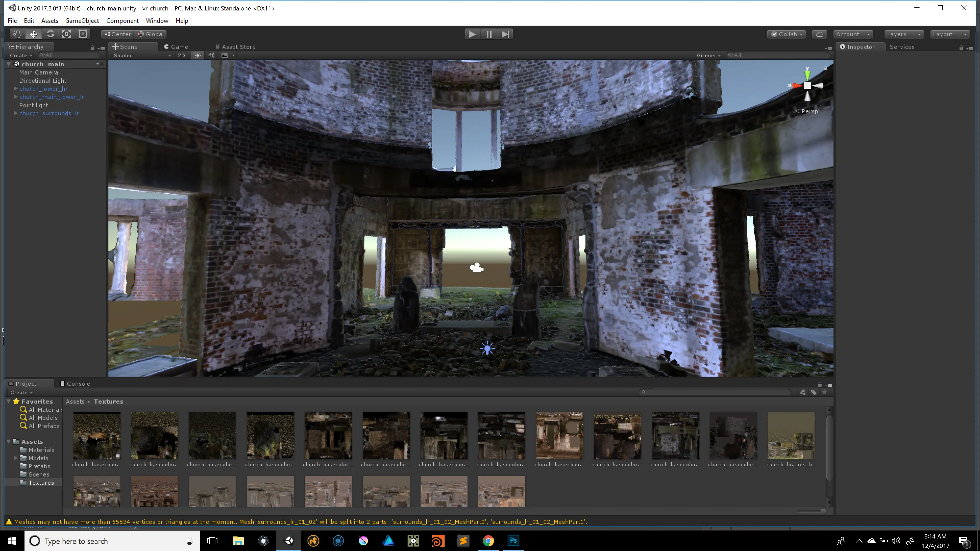Toggle Global handle rotation button
This screenshot has height=551, width=980.
click(151, 34)
